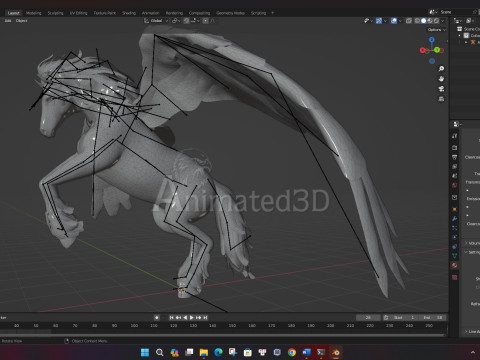Viewport: 480px width, 360px height.
Task: Open the Modifiers wrench properties tab
Action: point(454,219)
